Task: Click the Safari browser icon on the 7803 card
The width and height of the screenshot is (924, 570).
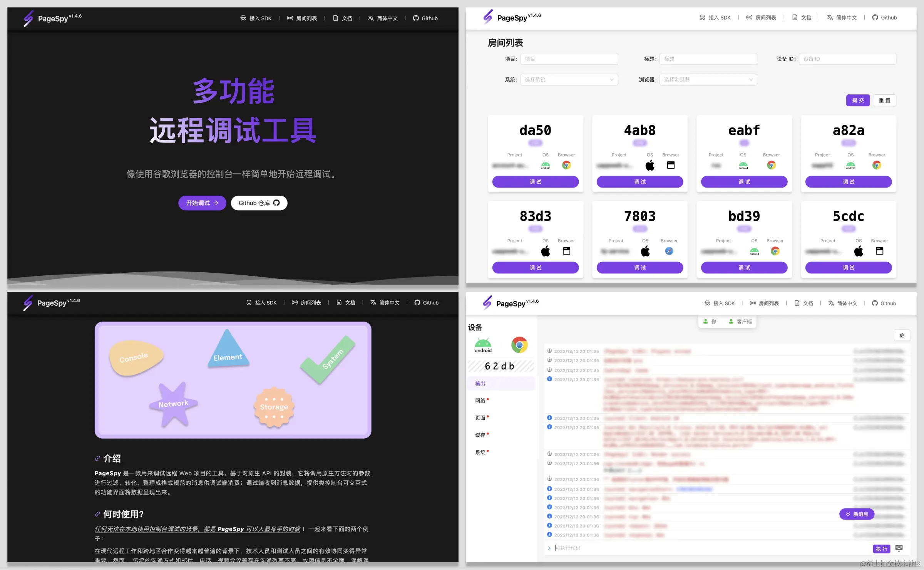Action: click(669, 251)
